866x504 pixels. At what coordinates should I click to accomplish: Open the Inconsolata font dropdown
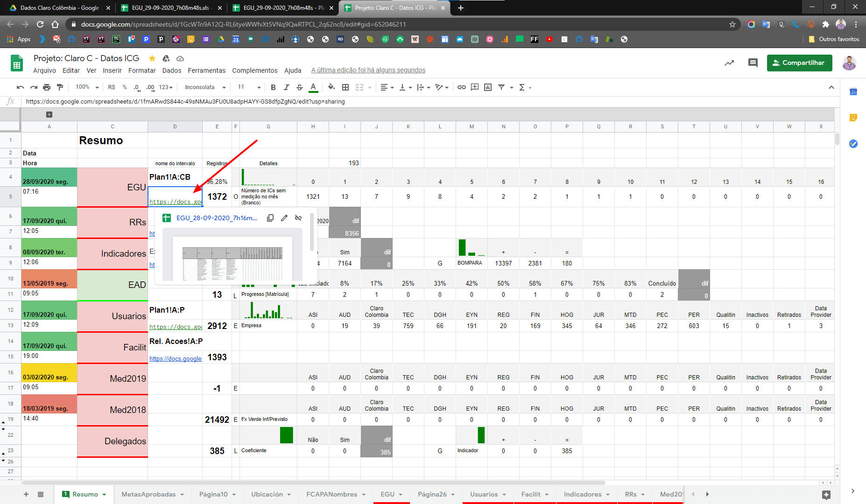coord(205,87)
